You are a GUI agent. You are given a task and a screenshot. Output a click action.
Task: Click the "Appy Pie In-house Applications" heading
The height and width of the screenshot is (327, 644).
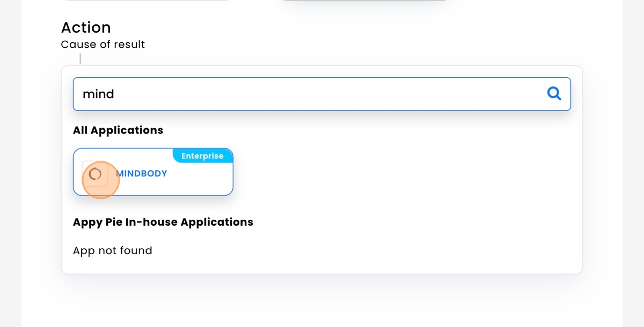coord(163,222)
